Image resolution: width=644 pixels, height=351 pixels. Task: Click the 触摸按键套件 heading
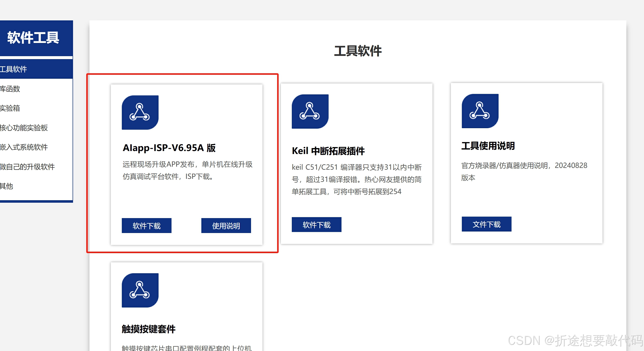point(148,329)
